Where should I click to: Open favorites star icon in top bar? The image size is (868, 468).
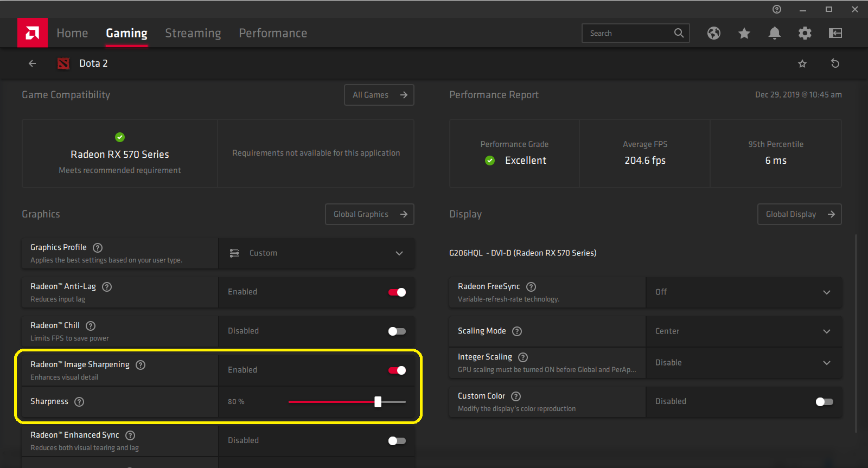[x=744, y=33]
